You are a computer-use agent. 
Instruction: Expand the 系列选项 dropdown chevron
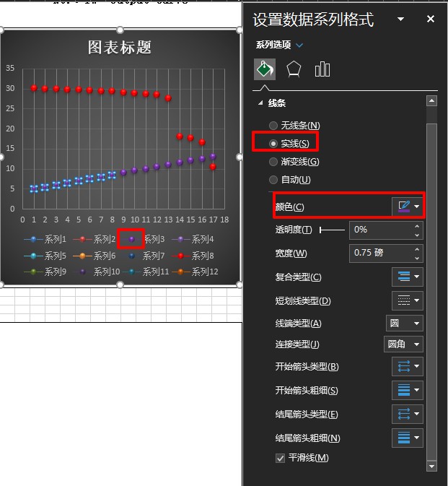coord(299,45)
